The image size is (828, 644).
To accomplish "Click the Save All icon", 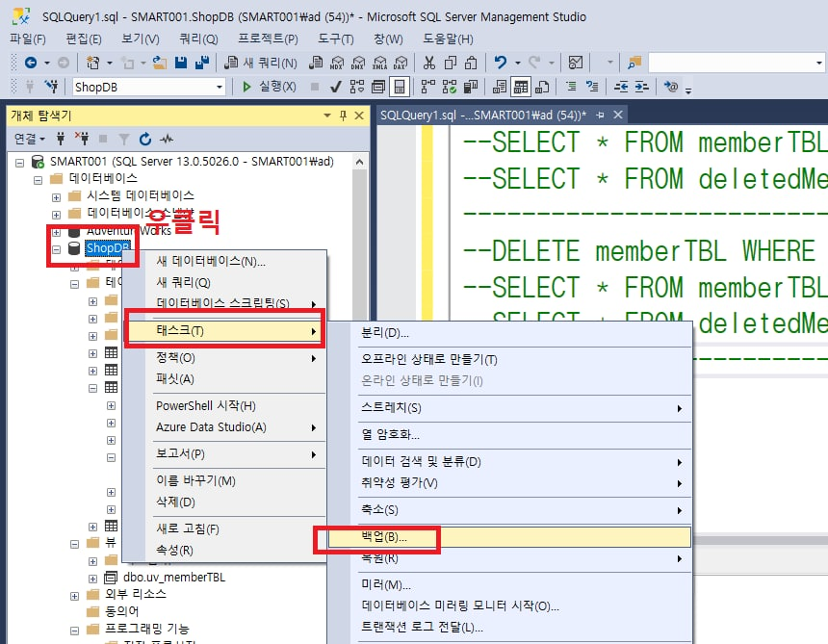I will pyautogui.click(x=202, y=63).
